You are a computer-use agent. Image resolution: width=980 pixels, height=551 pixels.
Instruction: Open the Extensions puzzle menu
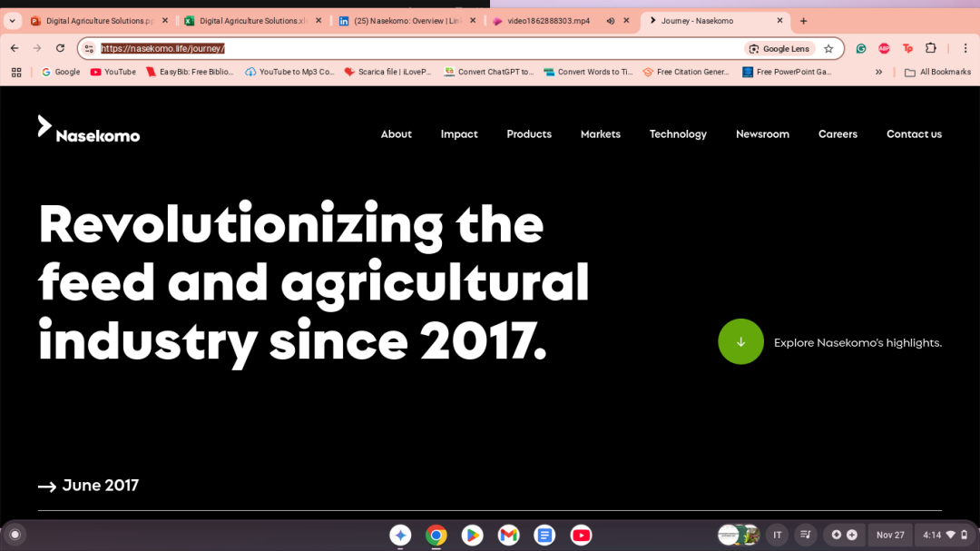[x=931, y=48]
